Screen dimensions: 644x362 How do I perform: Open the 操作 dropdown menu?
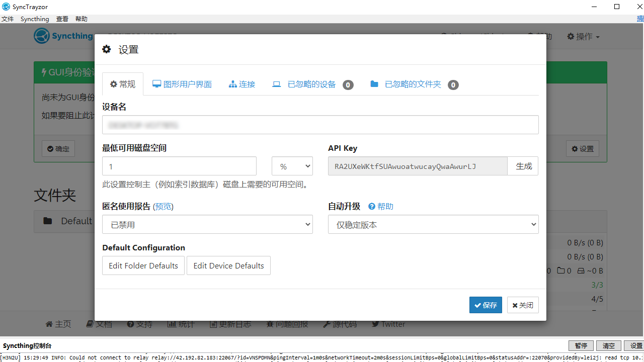point(583,36)
